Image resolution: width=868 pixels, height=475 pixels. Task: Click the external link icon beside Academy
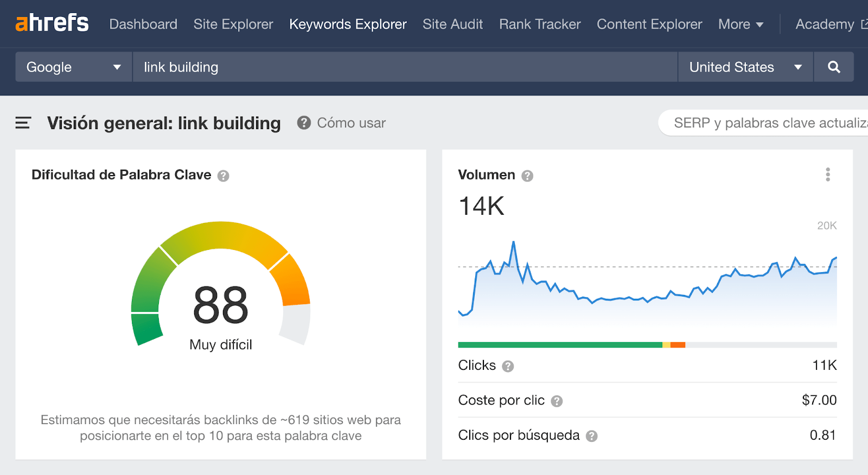[864, 24]
